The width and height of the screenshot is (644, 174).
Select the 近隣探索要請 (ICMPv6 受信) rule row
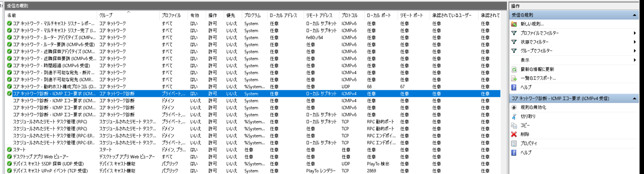253,58
